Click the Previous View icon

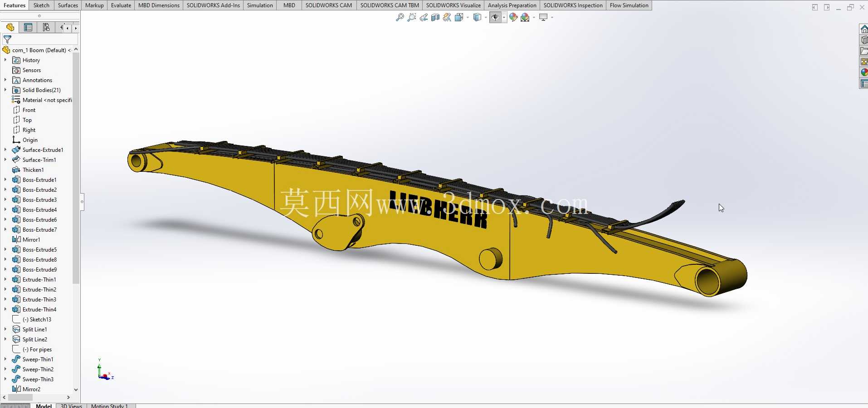(x=424, y=17)
